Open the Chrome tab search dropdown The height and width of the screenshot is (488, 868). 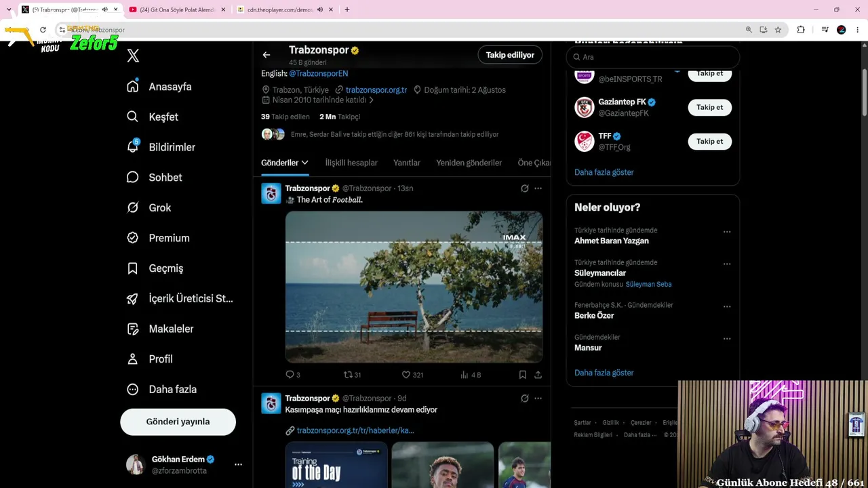pos(9,9)
